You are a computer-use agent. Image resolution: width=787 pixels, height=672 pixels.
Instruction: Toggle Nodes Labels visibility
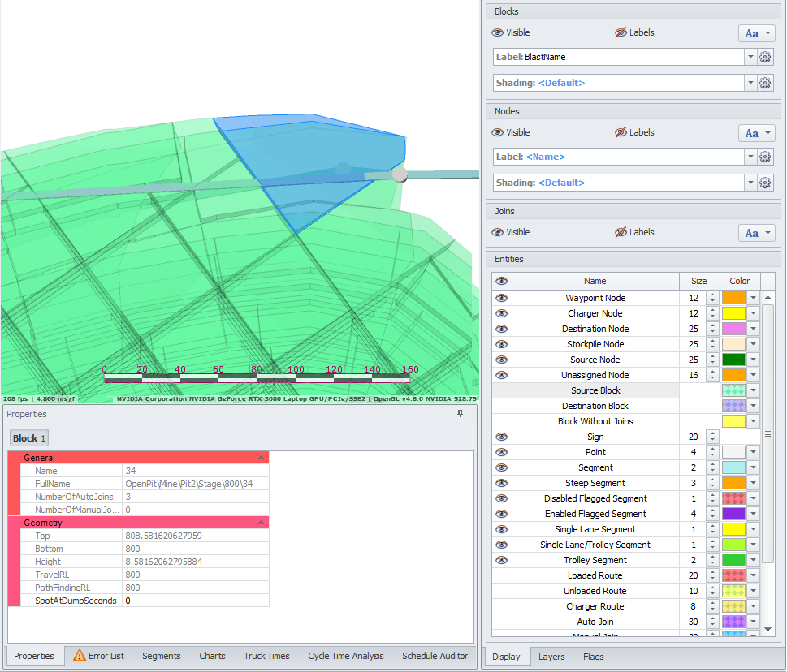(x=621, y=133)
